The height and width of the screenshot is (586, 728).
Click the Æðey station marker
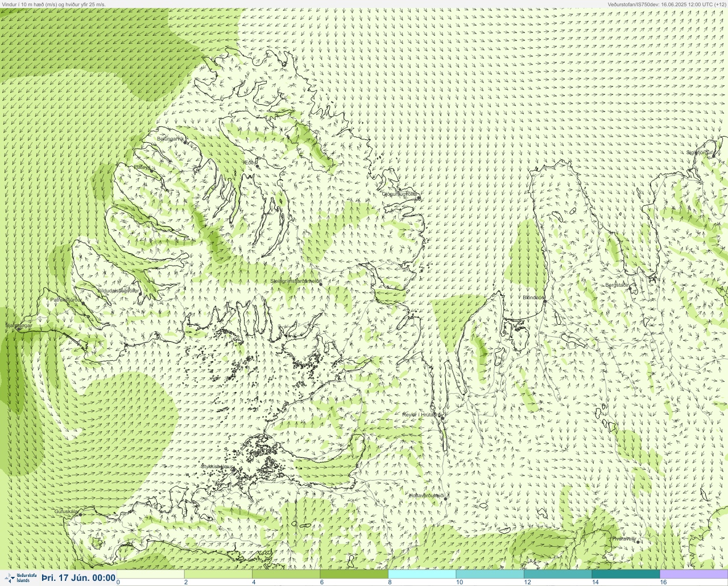pos(258,166)
